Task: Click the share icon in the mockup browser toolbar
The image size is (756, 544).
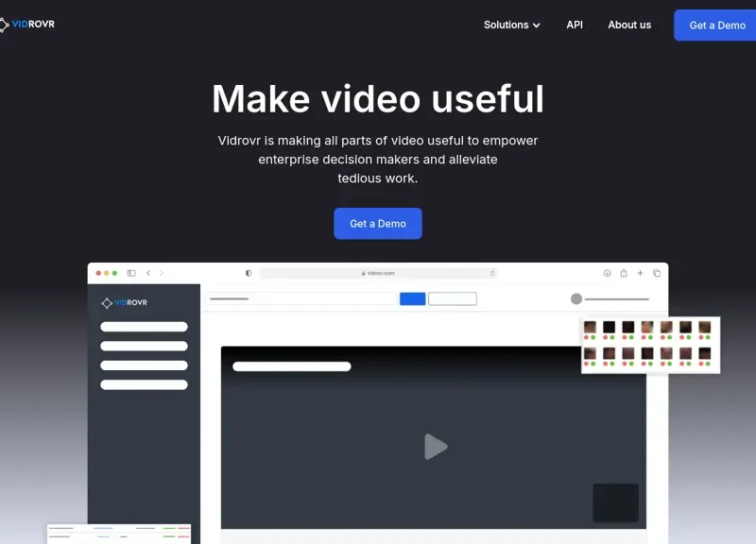Action: click(x=624, y=273)
